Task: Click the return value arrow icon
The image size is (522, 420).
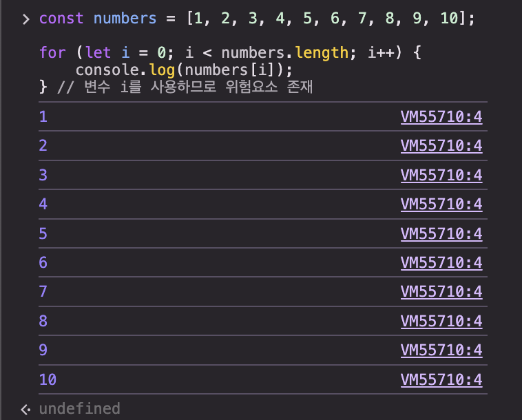Action: click(25, 410)
